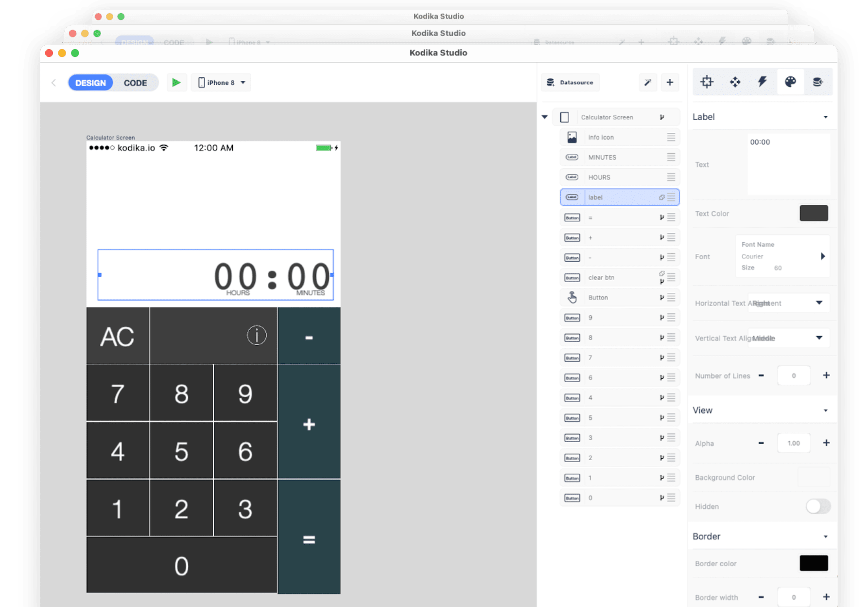
Task: Decrease the Alpha value
Action: [761, 443]
